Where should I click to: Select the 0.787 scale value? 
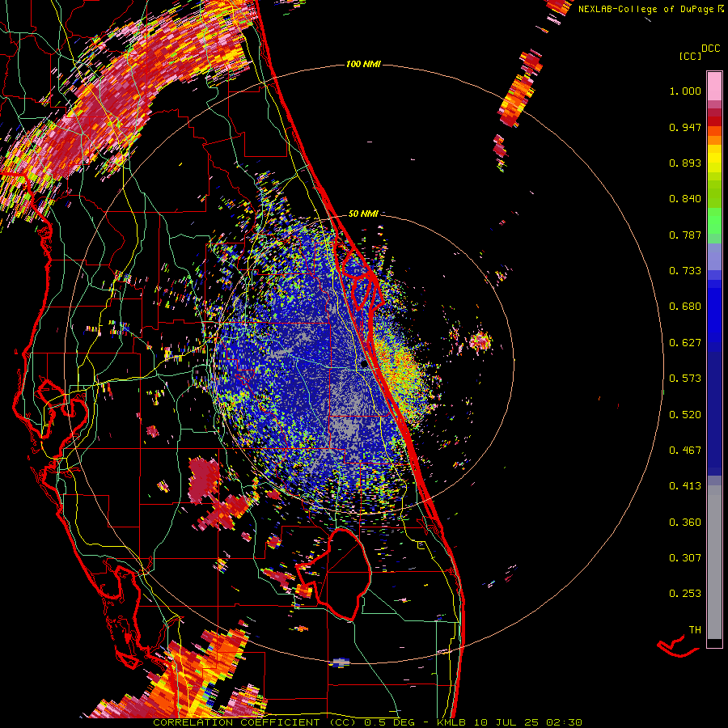click(685, 235)
